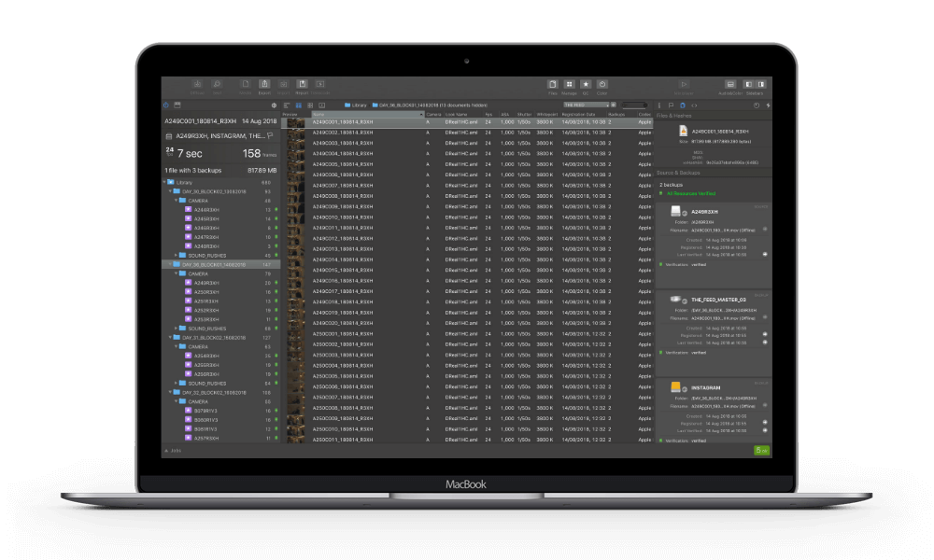Toggle the Sidebars left panel button
Screen dimensions: 934x560
coord(748,85)
